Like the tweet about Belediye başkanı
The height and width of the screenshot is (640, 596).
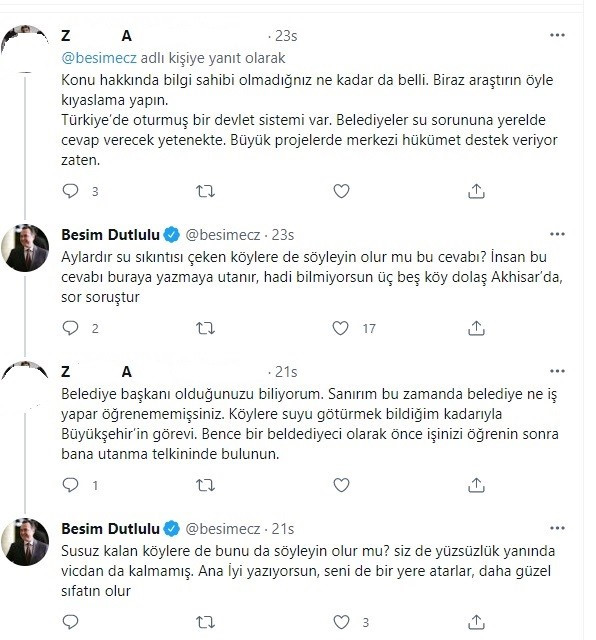click(341, 485)
